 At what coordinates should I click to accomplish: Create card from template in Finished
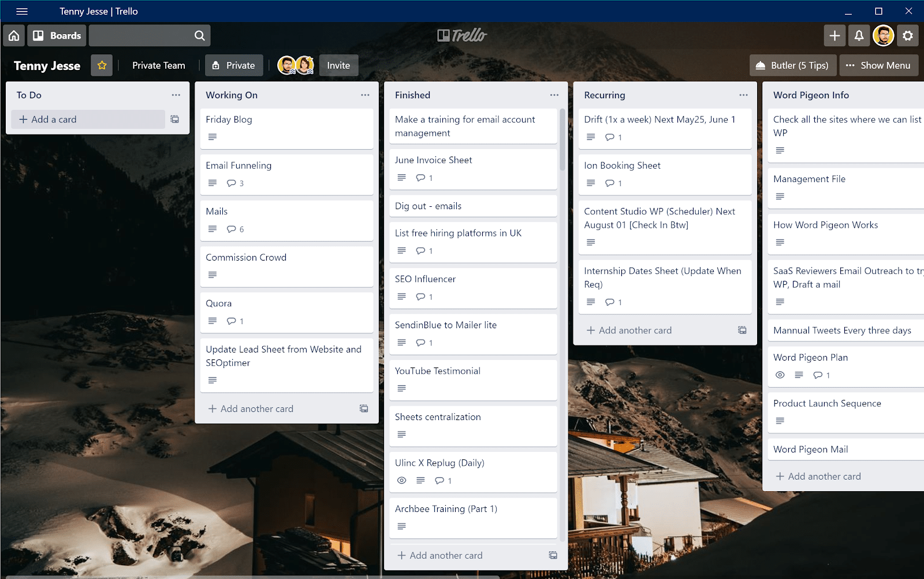(553, 556)
